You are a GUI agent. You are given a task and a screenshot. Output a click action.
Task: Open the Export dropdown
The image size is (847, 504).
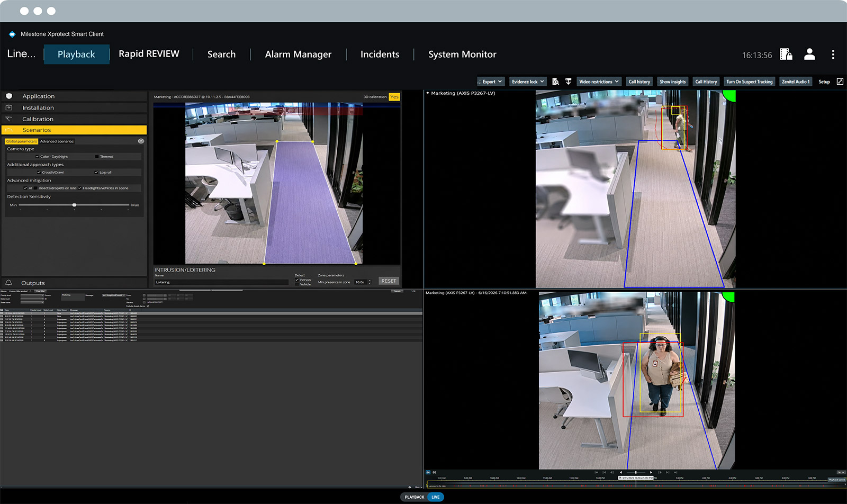(x=491, y=82)
